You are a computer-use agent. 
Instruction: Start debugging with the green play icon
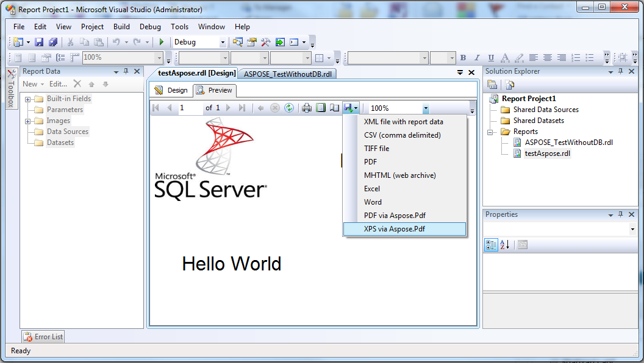162,42
